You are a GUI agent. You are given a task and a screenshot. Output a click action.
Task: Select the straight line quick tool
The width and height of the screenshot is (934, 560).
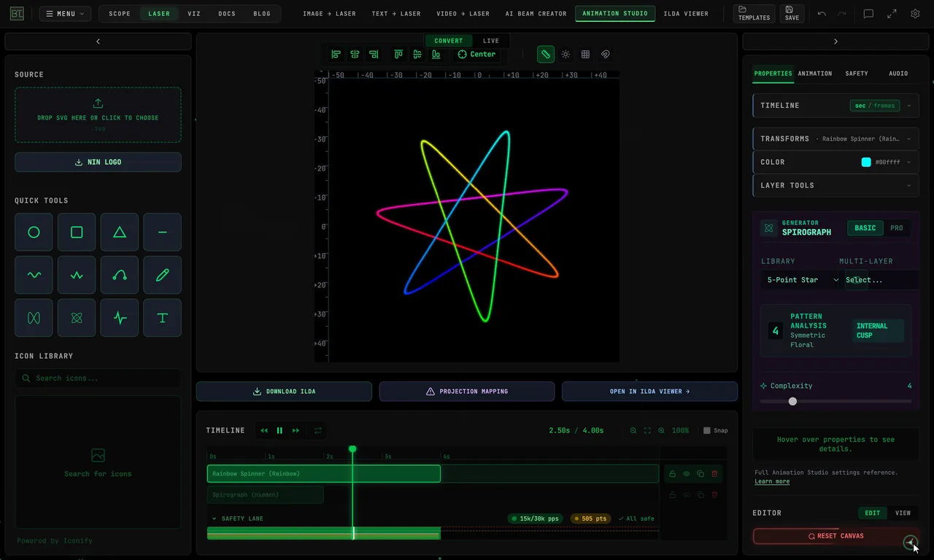pyautogui.click(x=162, y=233)
